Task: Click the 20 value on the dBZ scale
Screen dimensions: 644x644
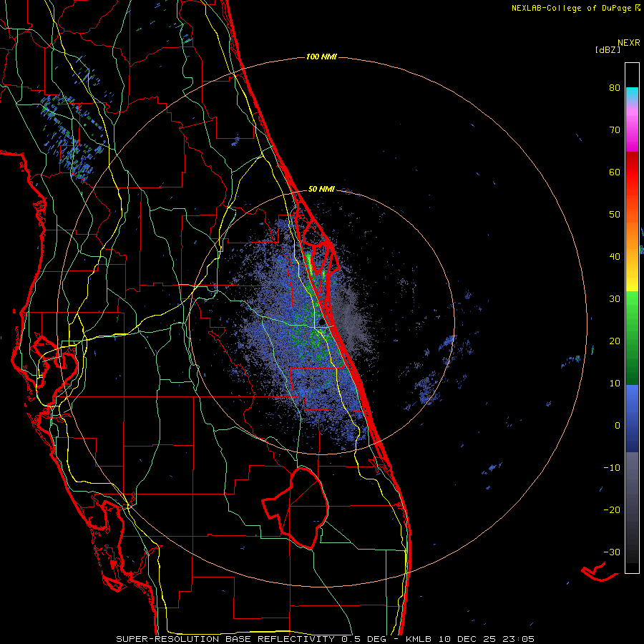Action: pos(615,341)
